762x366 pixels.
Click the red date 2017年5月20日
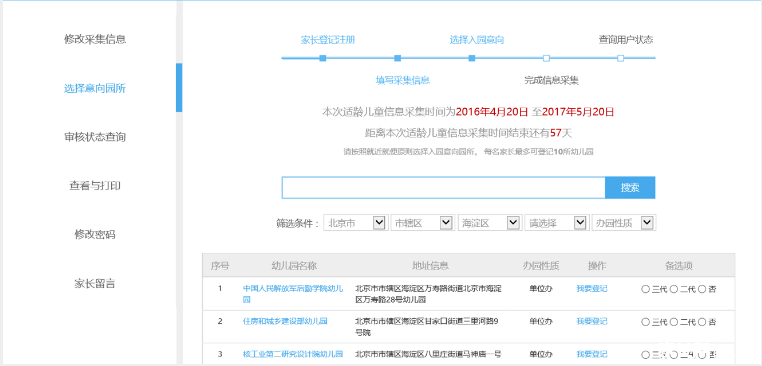coord(578,112)
